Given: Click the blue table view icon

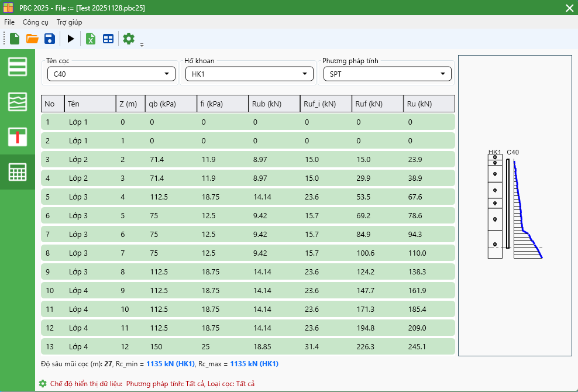Looking at the screenshot, I should [108, 39].
